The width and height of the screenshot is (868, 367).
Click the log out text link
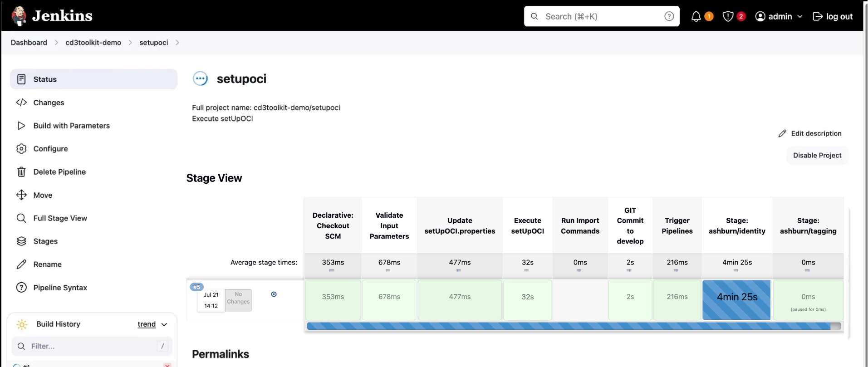(839, 16)
